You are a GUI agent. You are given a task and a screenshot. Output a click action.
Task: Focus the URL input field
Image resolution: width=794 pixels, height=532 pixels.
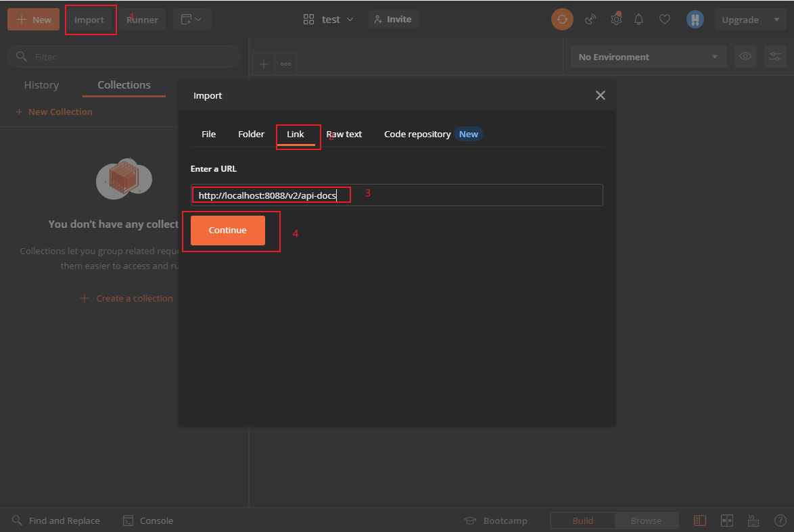click(397, 195)
